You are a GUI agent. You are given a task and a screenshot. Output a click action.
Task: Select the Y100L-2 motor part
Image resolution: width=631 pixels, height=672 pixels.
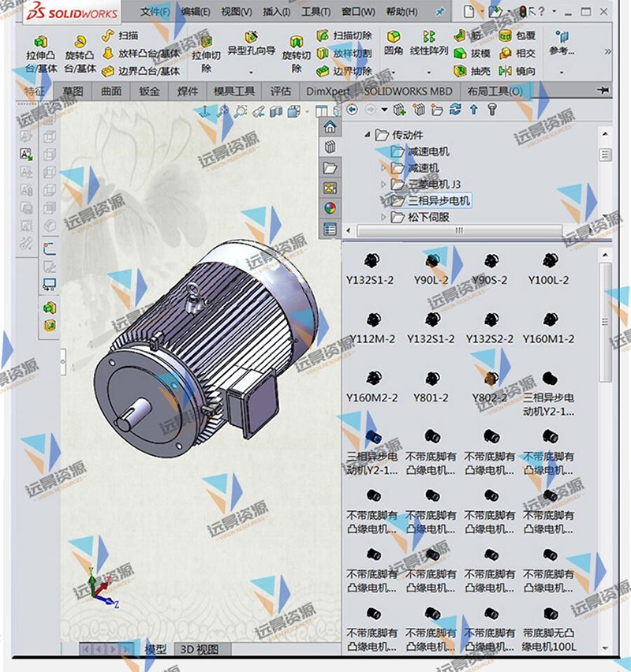549,269
